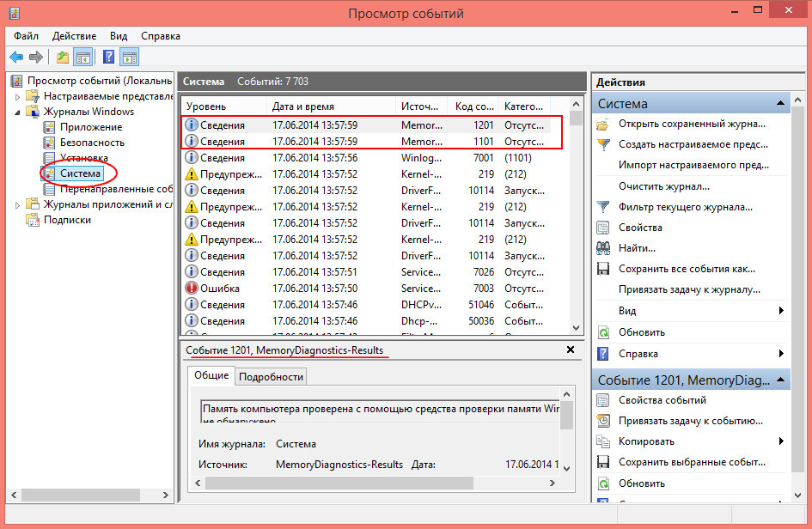Collapse the Журналы Windows tree node

tap(17, 112)
